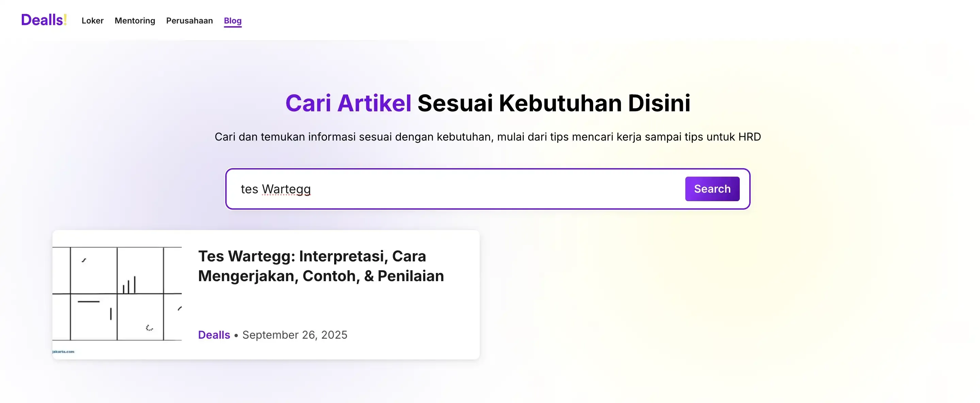Click the yellow exclamation mark in the logo
The height and width of the screenshot is (403, 980).
pyautogui.click(x=65, y=20)
